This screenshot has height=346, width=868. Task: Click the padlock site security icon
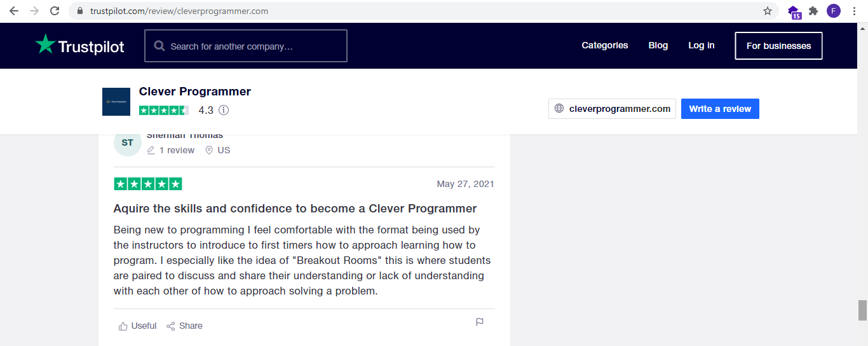tap(80, 11)
